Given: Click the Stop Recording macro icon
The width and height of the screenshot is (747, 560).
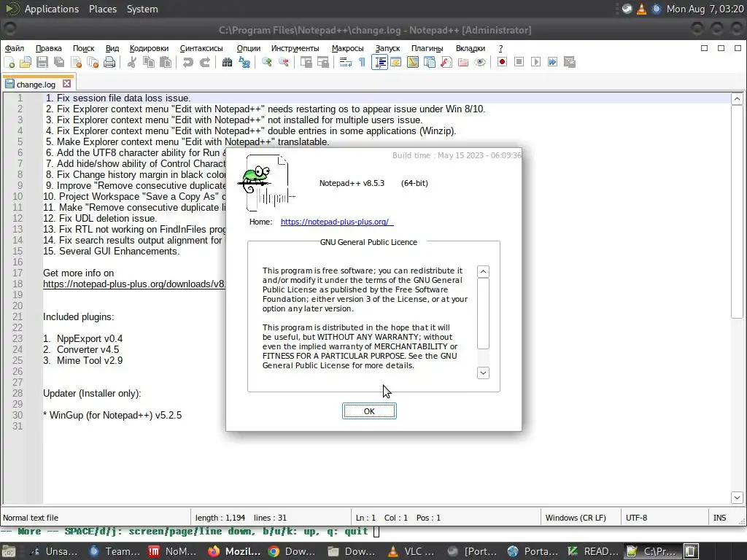Looking at the screenshot, I should 519,62.
